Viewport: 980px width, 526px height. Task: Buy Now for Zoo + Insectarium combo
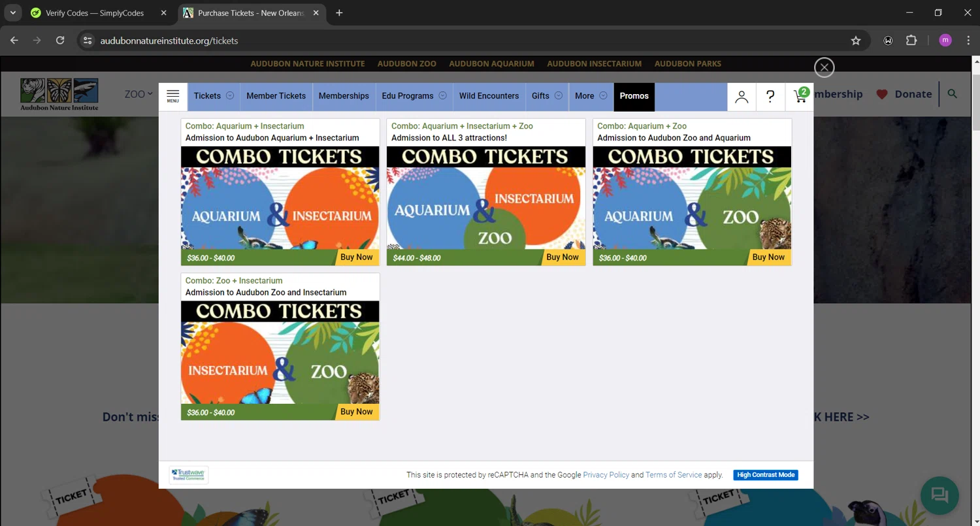pos(357,412)
